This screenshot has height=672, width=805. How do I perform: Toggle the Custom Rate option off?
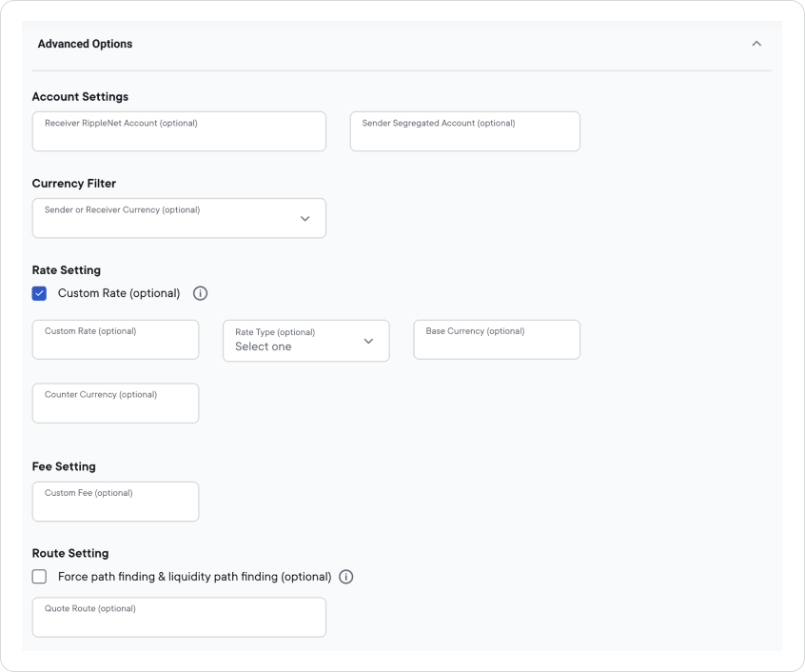point(39,293)
